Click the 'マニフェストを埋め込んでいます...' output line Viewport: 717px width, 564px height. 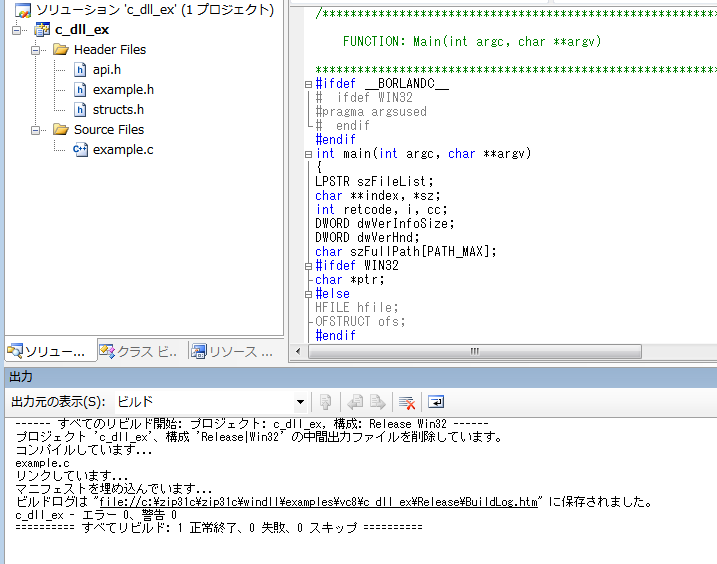[x=113, y=489]
